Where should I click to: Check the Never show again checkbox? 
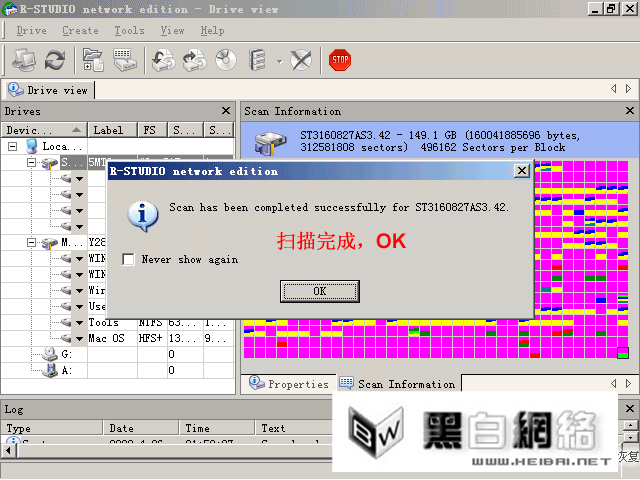pyautogui.click(x=128, y=259)
